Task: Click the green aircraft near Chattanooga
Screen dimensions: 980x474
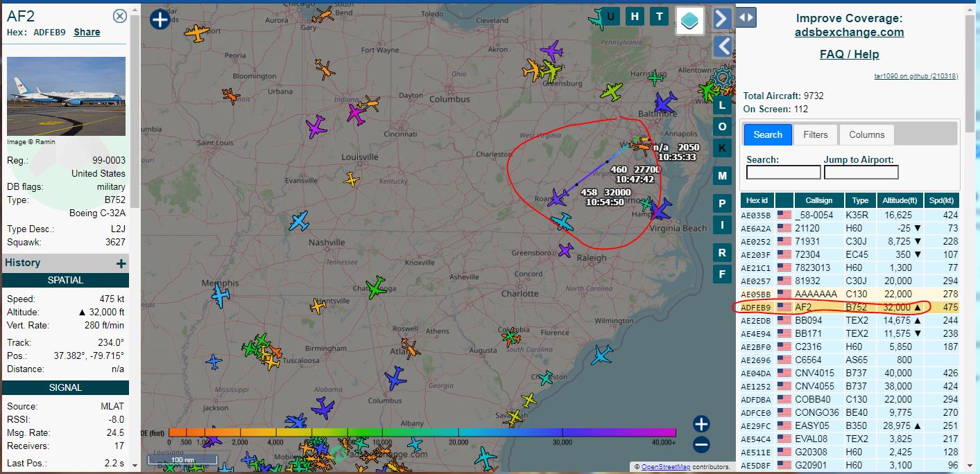Action: (x=376, y=288)
